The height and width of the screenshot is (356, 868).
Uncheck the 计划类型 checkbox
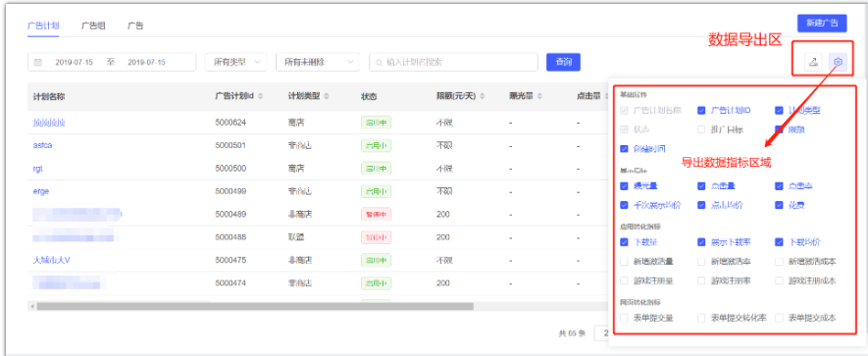[x=779, y=110]
